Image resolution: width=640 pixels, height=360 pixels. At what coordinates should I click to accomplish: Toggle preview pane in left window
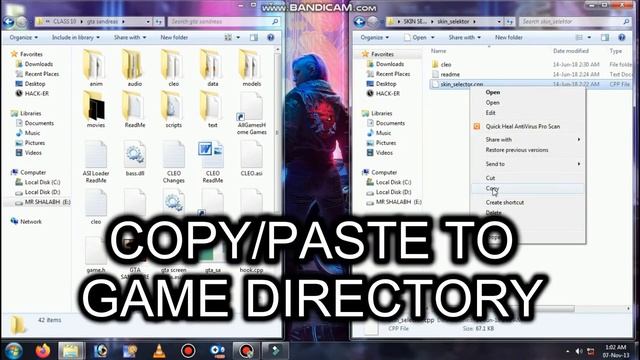[x=253, y=37]
